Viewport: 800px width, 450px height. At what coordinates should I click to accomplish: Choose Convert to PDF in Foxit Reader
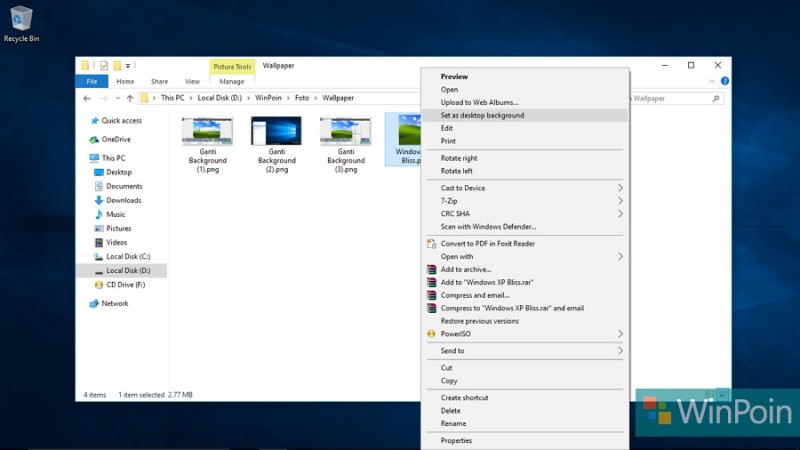click(x=525, y=244)
